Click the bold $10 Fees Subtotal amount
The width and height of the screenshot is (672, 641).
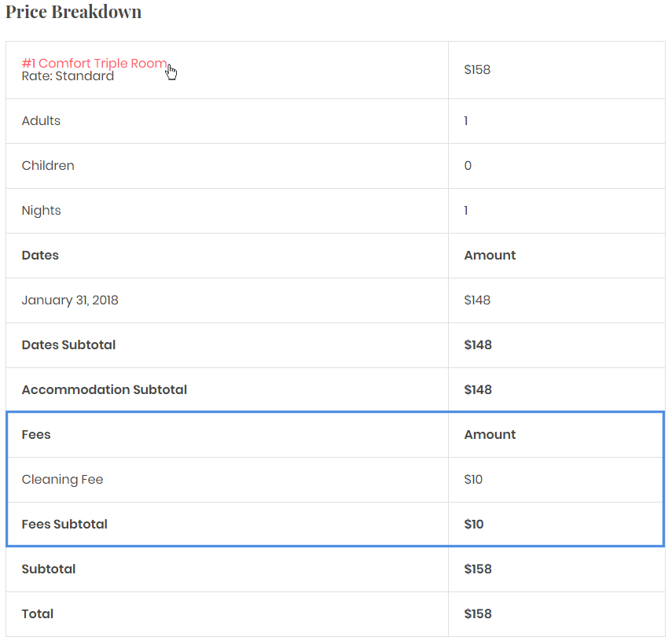pyautogui.click(x=474, y=525)
